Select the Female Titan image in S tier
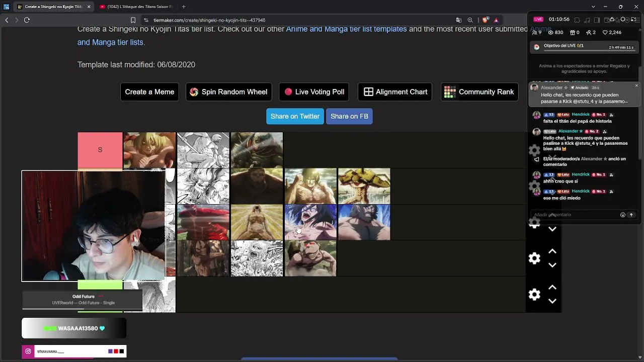Viewport: 644px width, 362px height. [x=149, y=150]
